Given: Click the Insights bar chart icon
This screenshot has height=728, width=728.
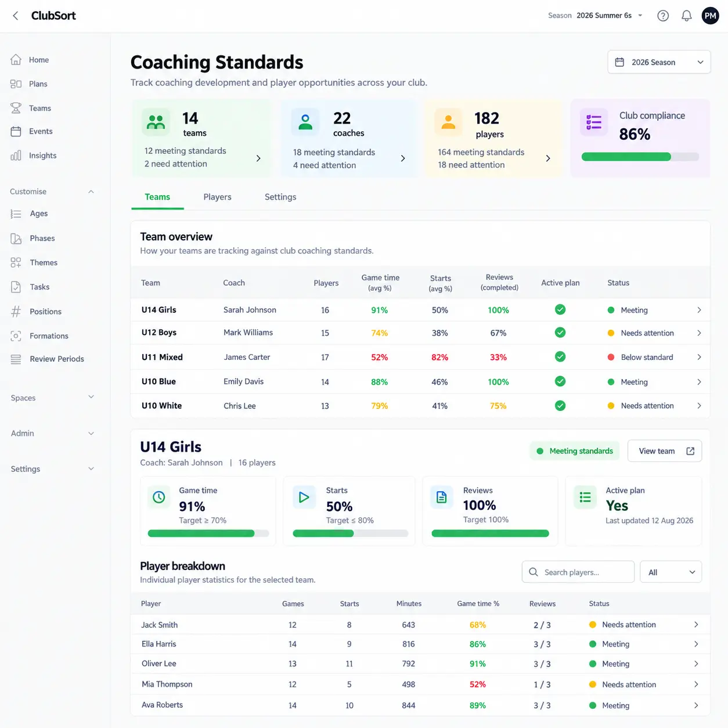Looking at the screenshot, I should point(16,155).
